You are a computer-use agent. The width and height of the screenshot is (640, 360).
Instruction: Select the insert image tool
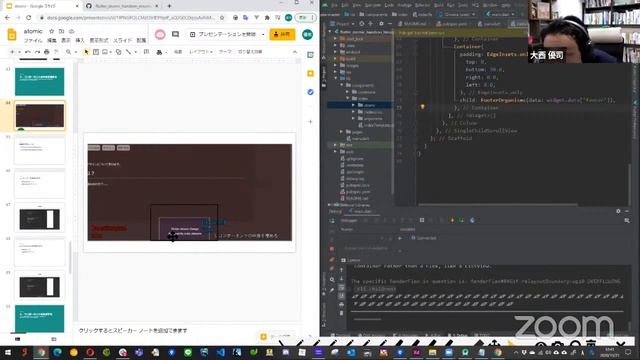[x=105, y=52]
